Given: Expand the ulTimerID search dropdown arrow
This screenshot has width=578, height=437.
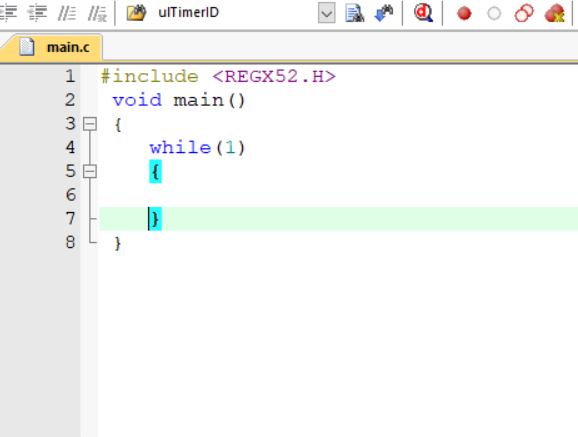Looking at the screenshot, I should coord(327,13).
